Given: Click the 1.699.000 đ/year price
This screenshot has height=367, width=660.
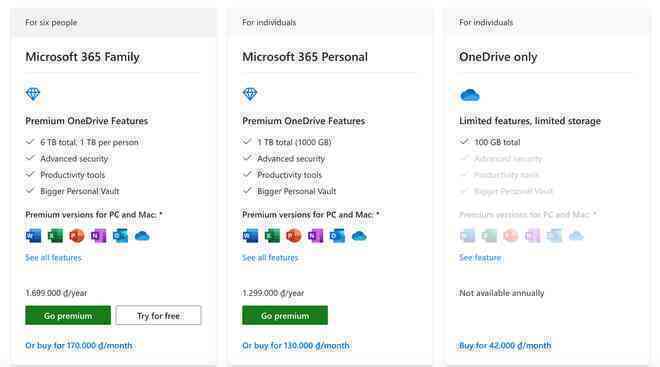Looking at the screenshot, I should point(56,293).
